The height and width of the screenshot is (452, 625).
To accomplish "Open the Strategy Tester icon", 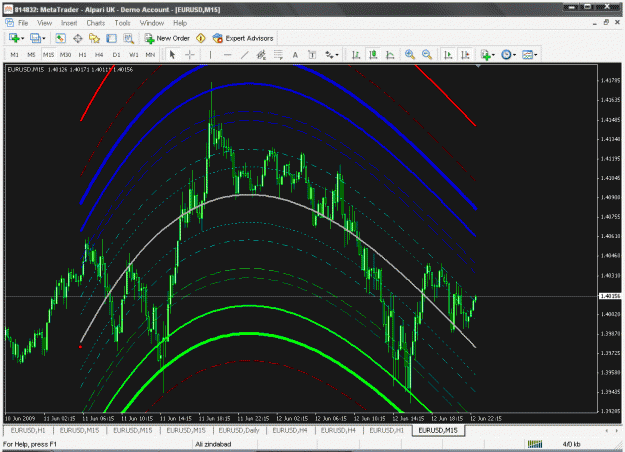I will (128, 38).
